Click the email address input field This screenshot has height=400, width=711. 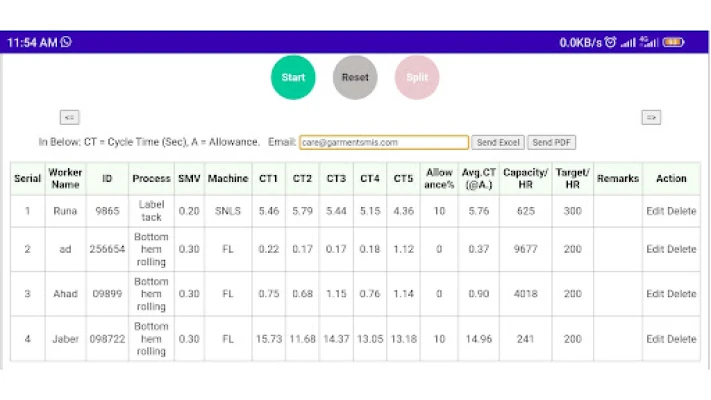coord(384,143)
